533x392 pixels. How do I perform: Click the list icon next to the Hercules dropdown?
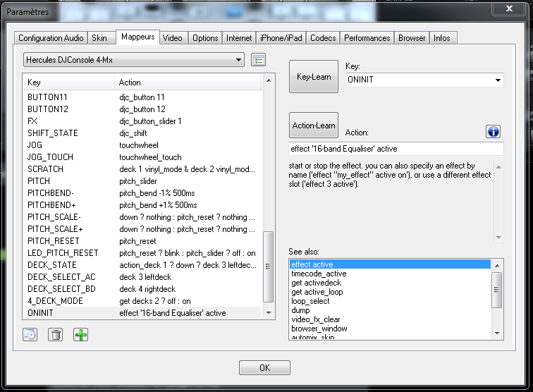(x=258, y=60)
